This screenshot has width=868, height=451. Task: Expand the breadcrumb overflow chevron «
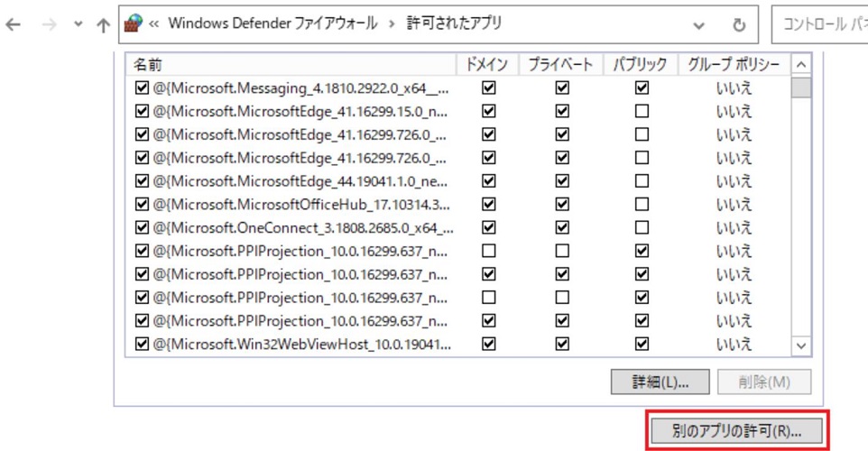coord(154,23)
